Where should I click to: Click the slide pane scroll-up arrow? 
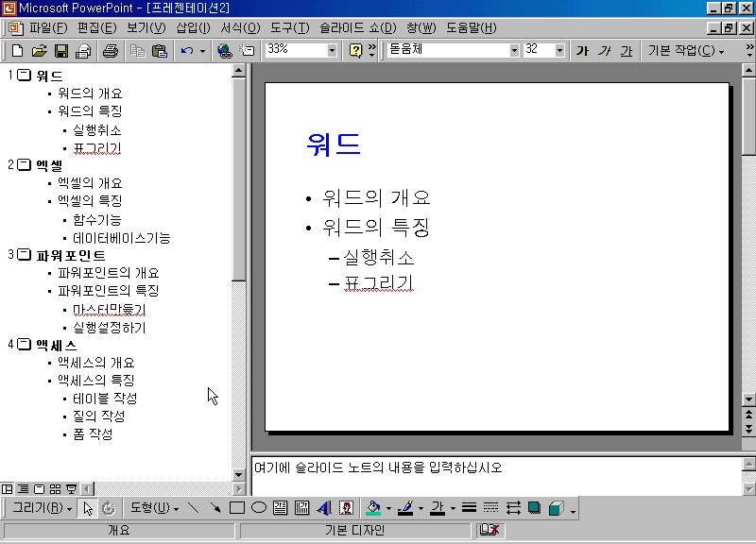pyautogui.click(x=748, y=70)
